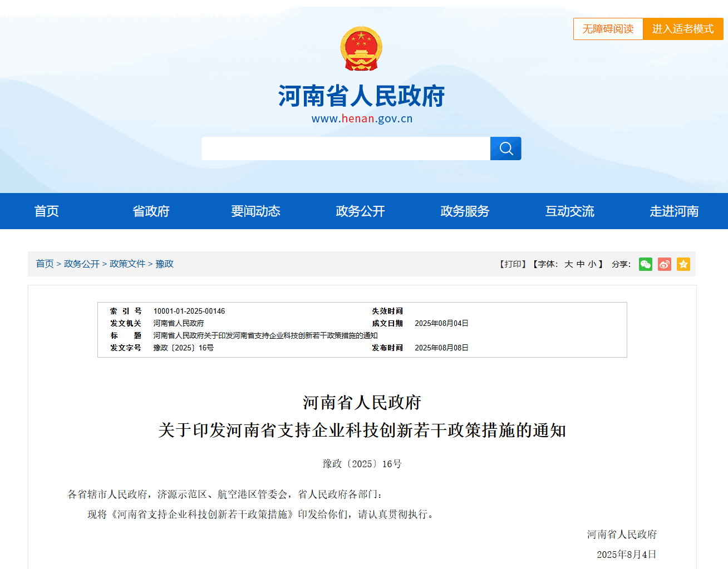Open 政务公开 in the main navigation bar
The width and height of the screenshot is (728, 569).
point(360,211)
